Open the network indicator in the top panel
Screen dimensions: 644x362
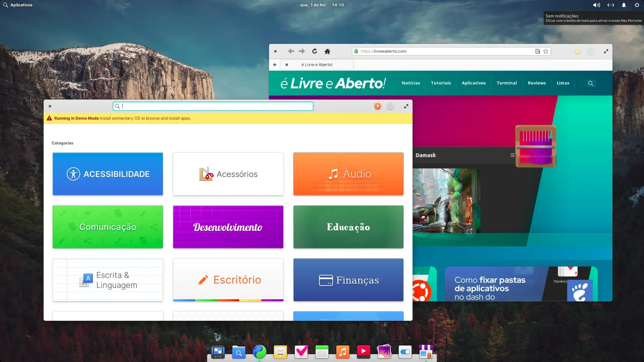[x=611, y=5]
